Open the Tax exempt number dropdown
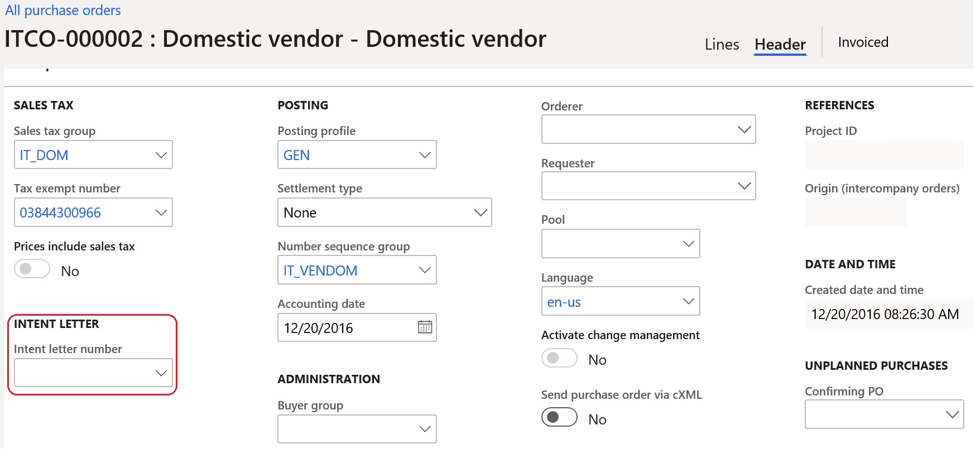This screenshot has width=980, height=449. [x=161, y=213]
